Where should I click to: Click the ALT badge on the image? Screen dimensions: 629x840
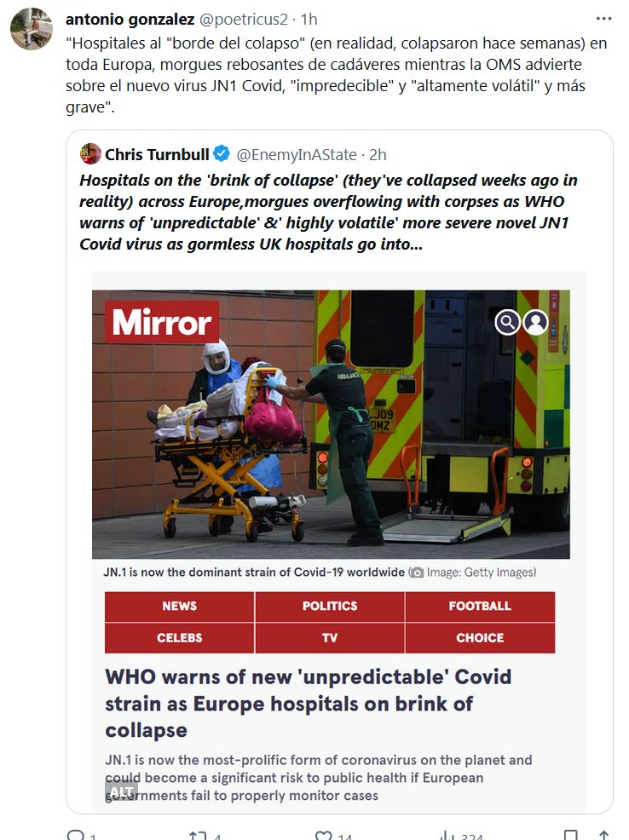pyautogui.click(x=122, y=791)
